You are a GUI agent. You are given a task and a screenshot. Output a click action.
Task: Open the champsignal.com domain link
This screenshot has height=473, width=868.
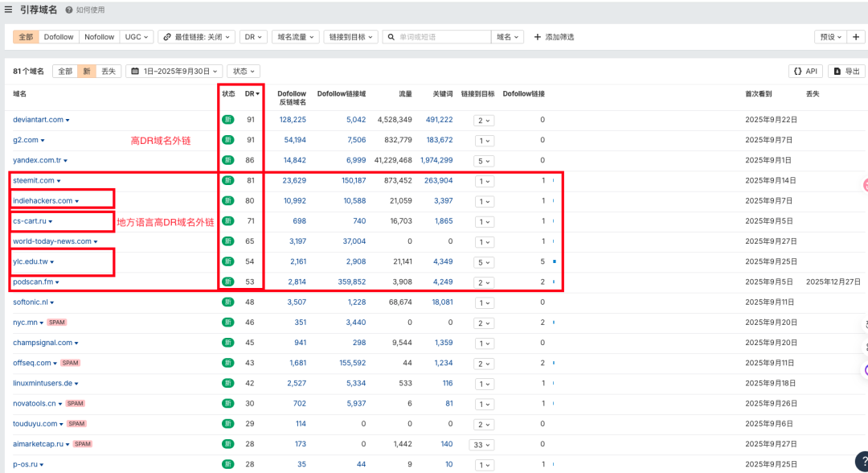click(x=43, y=343)
